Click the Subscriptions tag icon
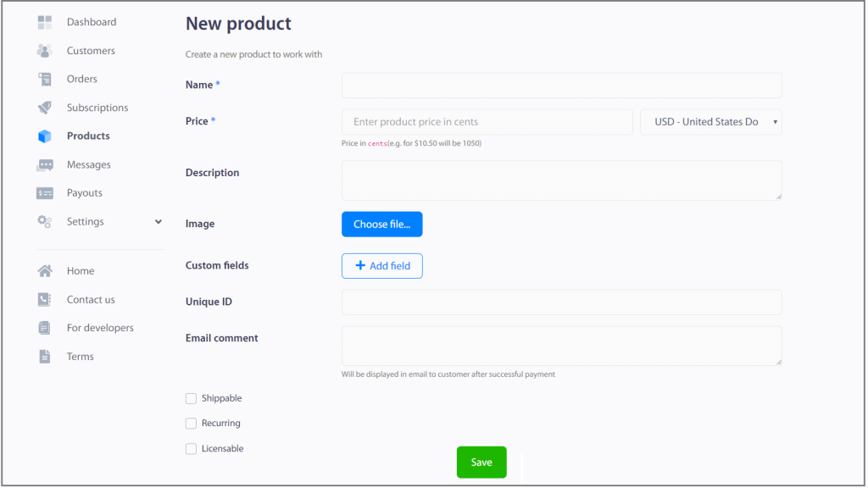The image size is (868, 488). point(45,108)
